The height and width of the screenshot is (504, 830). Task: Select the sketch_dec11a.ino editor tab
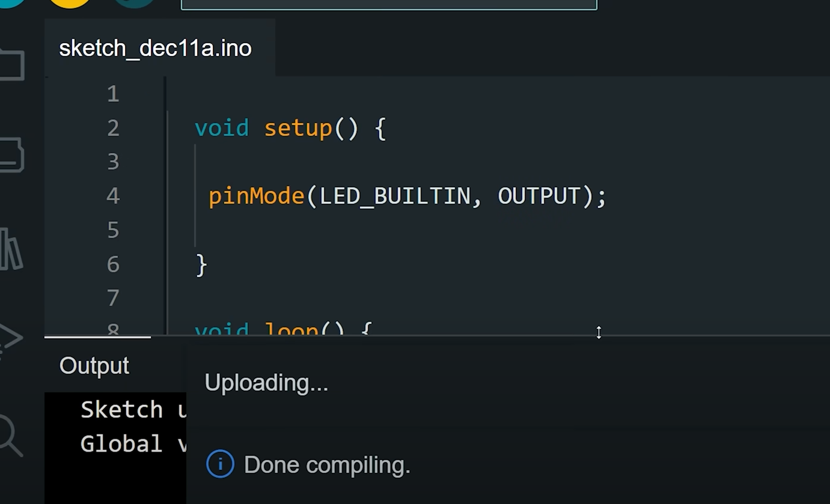pos(155,48)
